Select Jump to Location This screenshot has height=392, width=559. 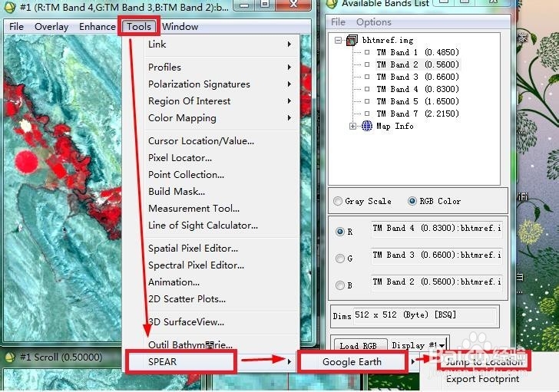coord(484,362)
